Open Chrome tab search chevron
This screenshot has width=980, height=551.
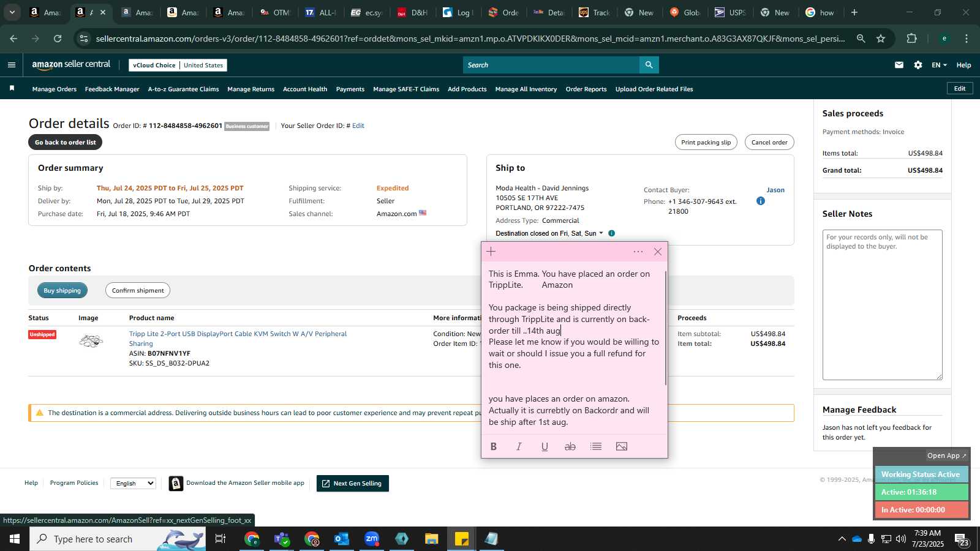click(12, 12)
